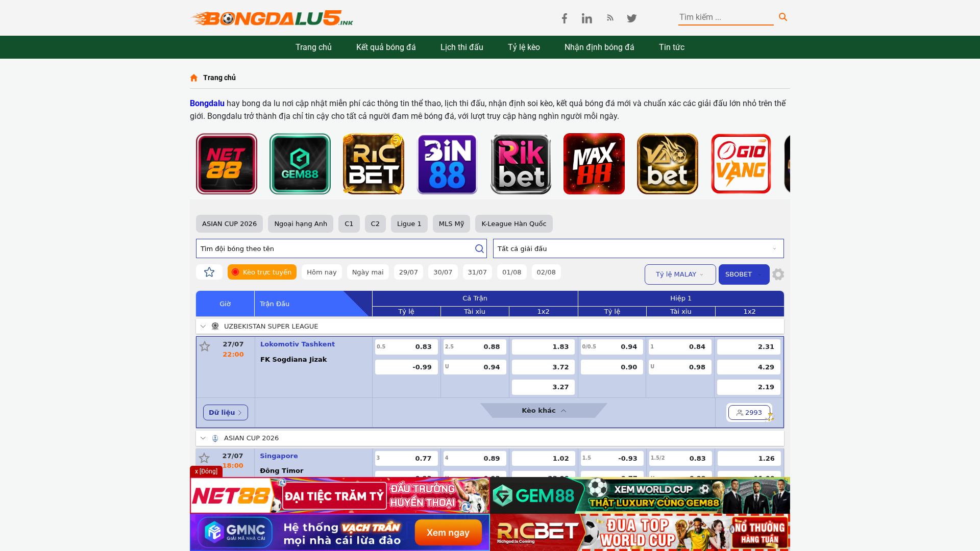Image resolution: width=980 pixels, height=551 pixels.
Task: Open the Twitter social icon
Action: pos(631,18)
